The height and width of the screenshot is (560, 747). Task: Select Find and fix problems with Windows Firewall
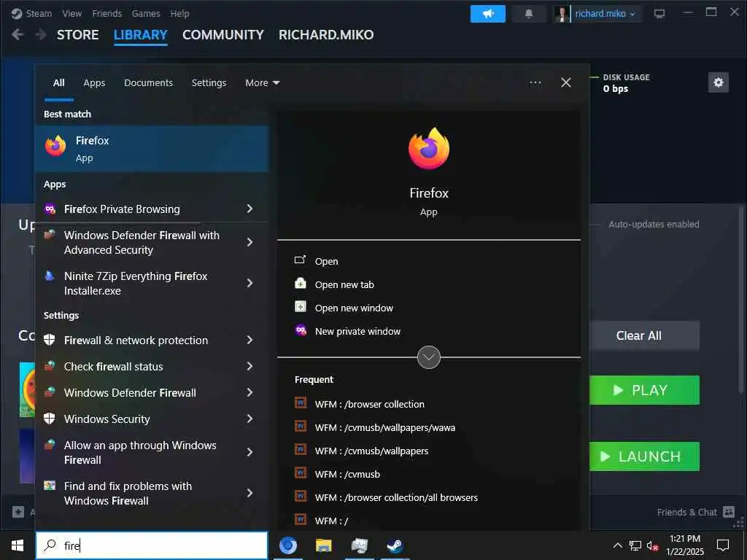[x=152, y=494]
